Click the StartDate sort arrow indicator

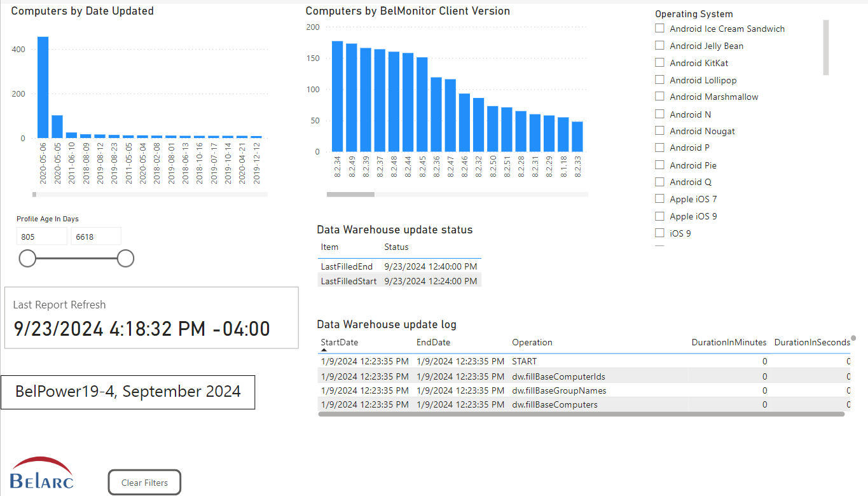point(324,350)
